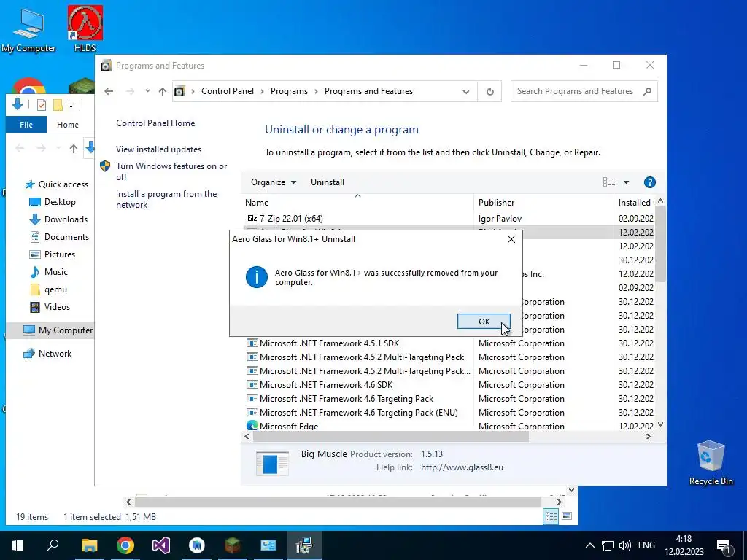The height and width of the screenshot is (560, 747).
Task: Open Turn Windows features on or off
Action: coord(171,171)
